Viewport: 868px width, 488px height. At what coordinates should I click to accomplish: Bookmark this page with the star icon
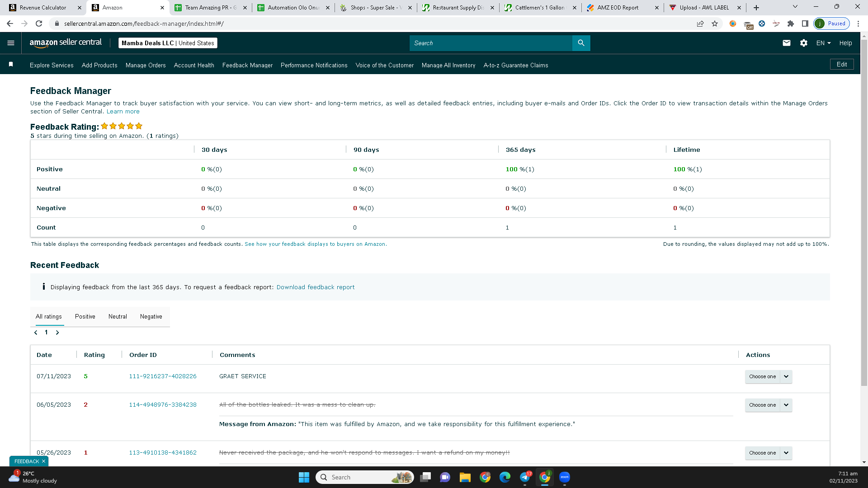tap(715, 23)
